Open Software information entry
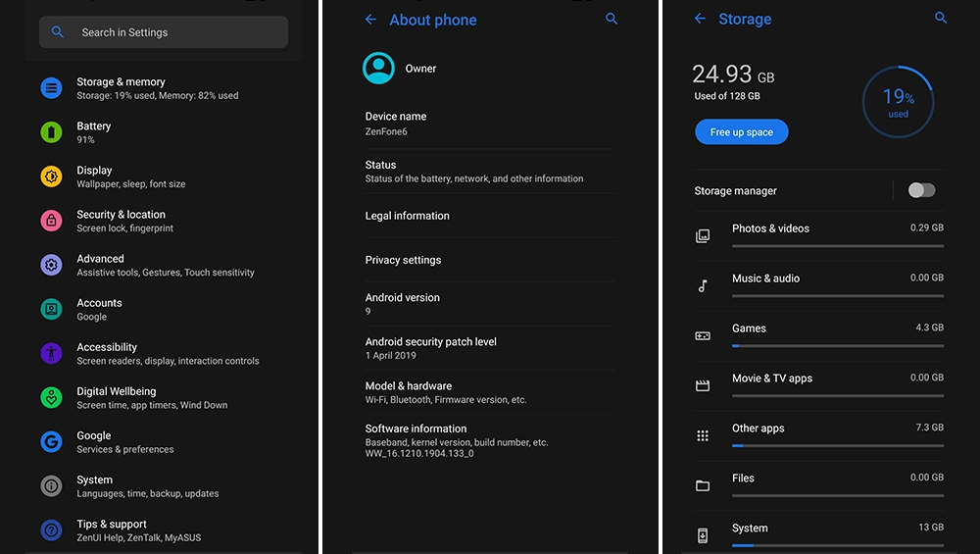The width and height of the screenshot is (980, 554). click(x=456, y=440)
